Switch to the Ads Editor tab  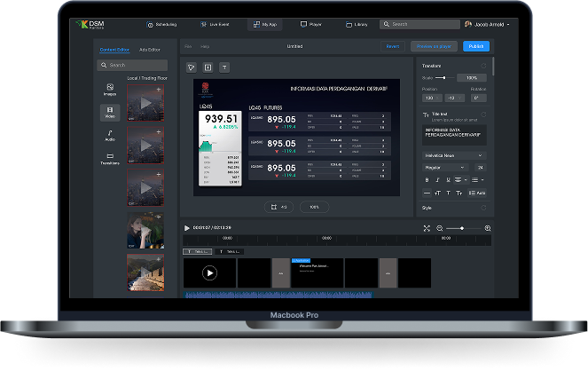coord(150,50)
